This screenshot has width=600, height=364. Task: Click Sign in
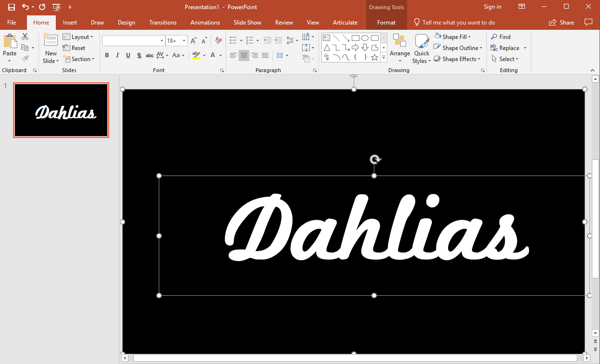pyautogui.click(x=492, y=7)
